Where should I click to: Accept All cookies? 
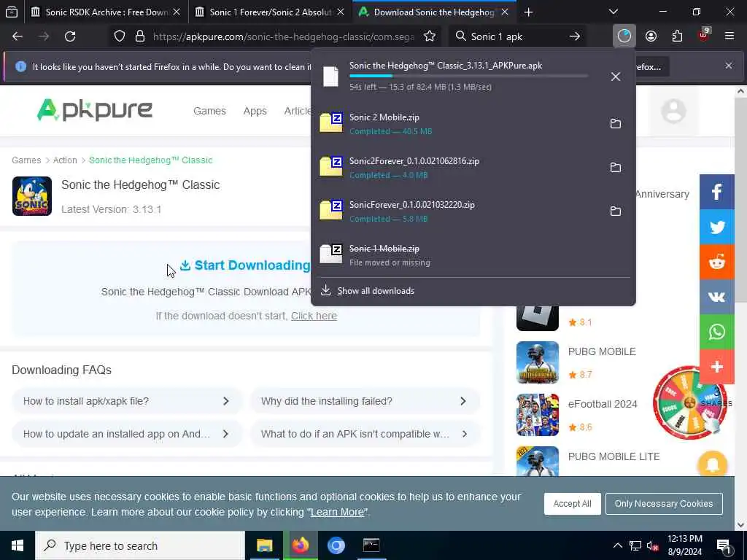tap(572, 503)
